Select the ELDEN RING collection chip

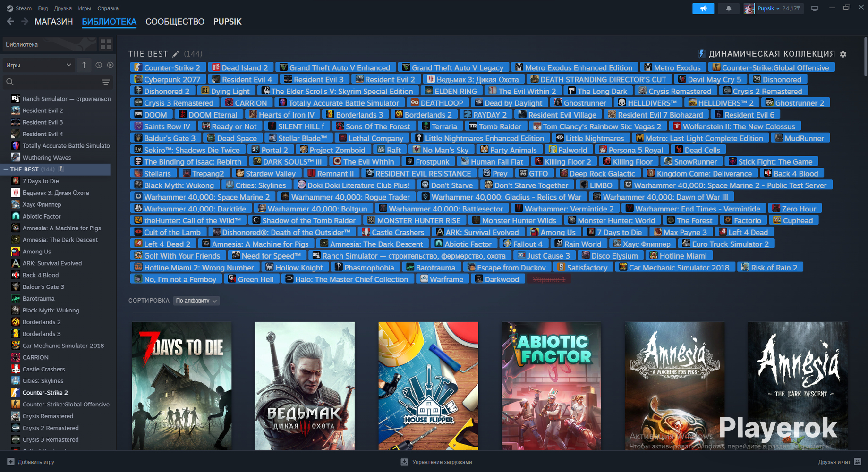[x=451, y=91]
